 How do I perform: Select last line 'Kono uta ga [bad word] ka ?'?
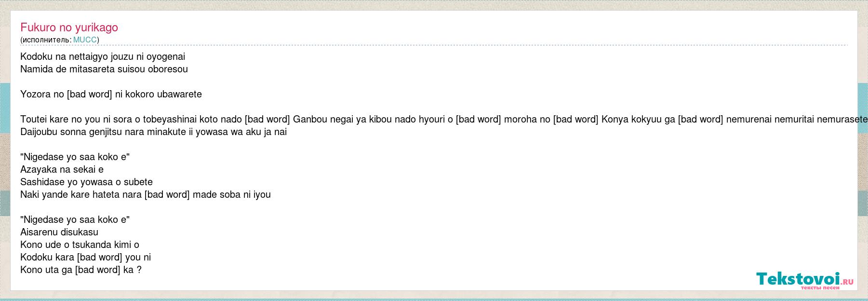(81, 270)
